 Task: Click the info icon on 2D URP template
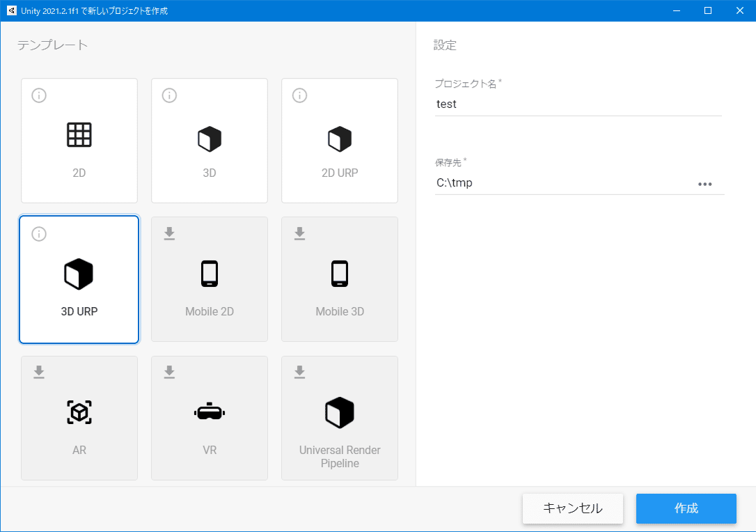coord(299,95)
